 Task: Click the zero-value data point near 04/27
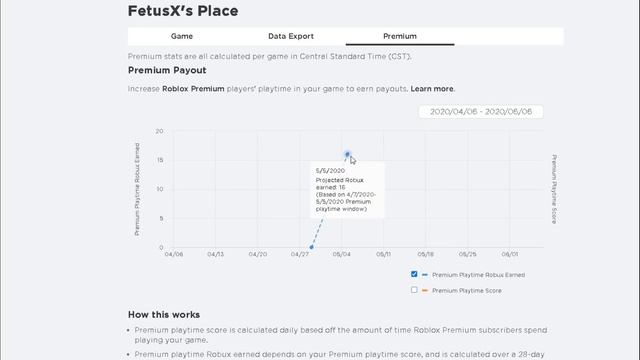pos(311,247)
